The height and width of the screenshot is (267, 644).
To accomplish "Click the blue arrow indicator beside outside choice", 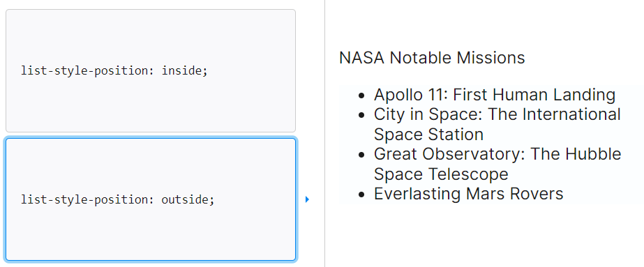I will (x=307, y=199).
